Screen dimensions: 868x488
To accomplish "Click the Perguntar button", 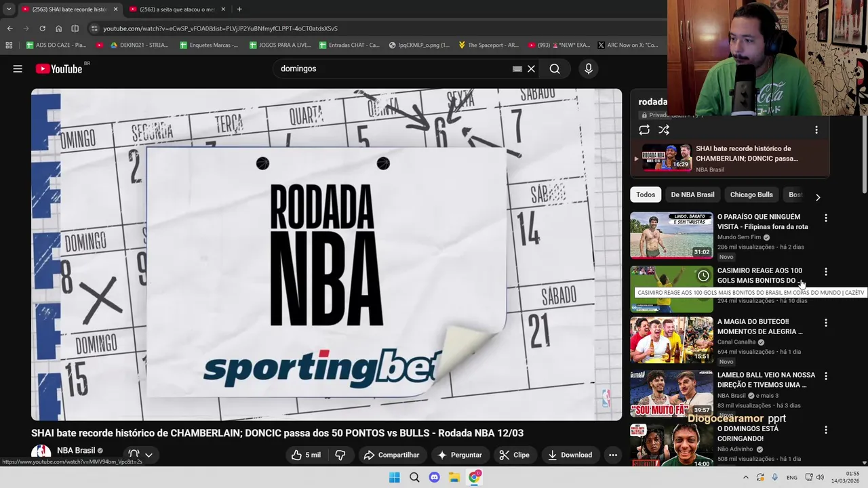I will tap(460, 455).
